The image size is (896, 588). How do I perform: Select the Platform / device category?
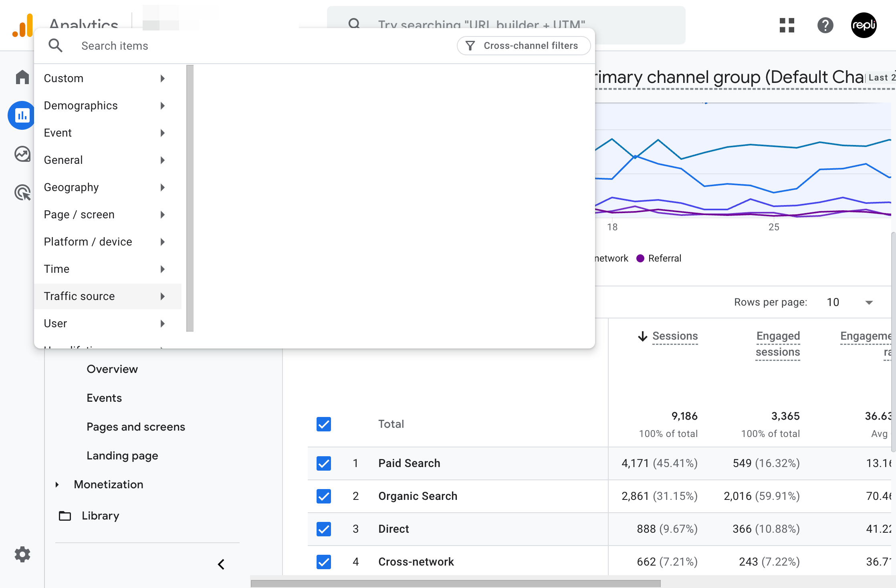click(107, 242)
